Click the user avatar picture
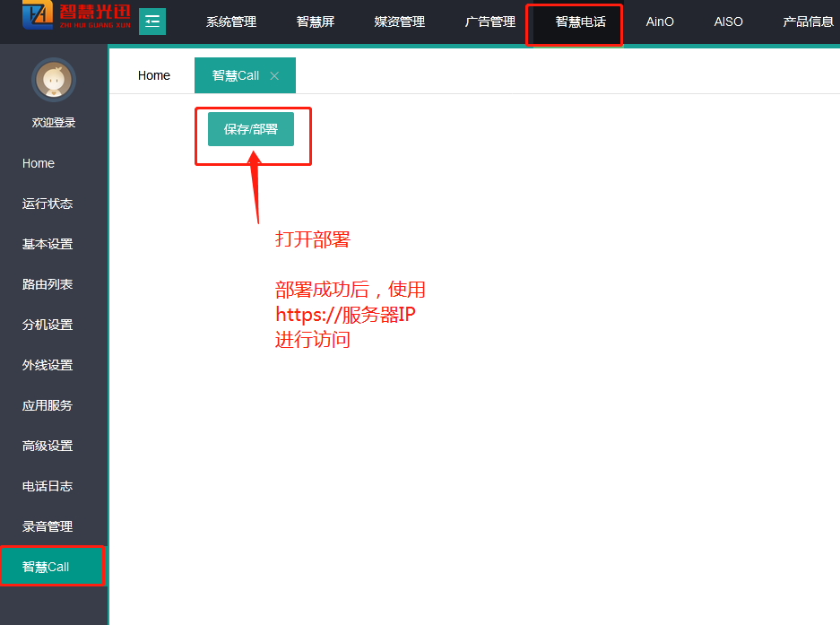Viewport: 840px width, 625px height. (x=54, y=81)
